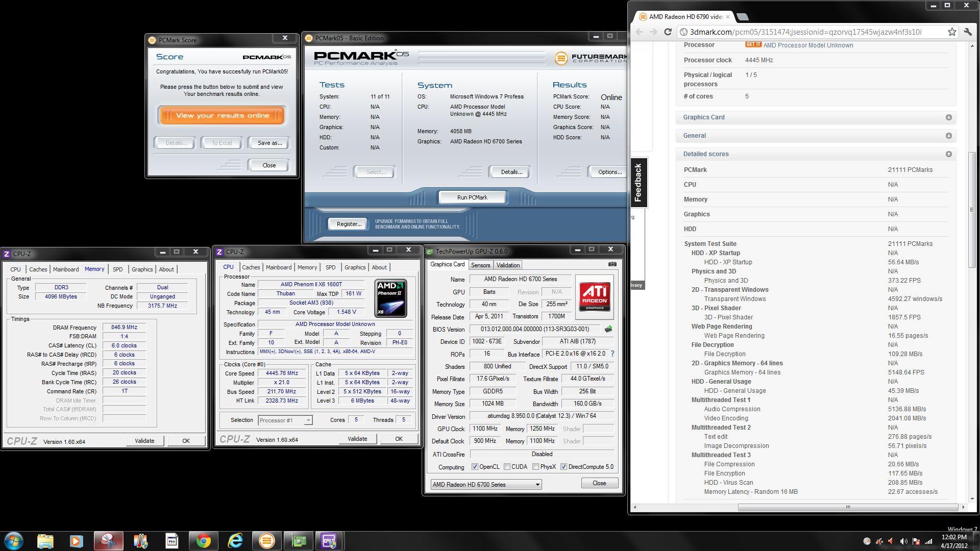Click the Close button in GPU-Z
Image resolution: width=980 pixels, height=551 pixels.
(599, 483)
